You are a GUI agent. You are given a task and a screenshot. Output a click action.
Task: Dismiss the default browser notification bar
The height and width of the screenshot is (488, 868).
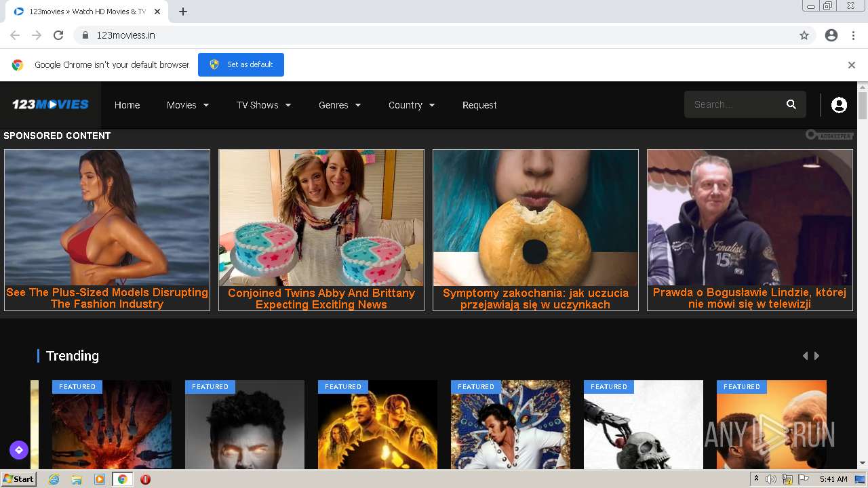(852, 65)
